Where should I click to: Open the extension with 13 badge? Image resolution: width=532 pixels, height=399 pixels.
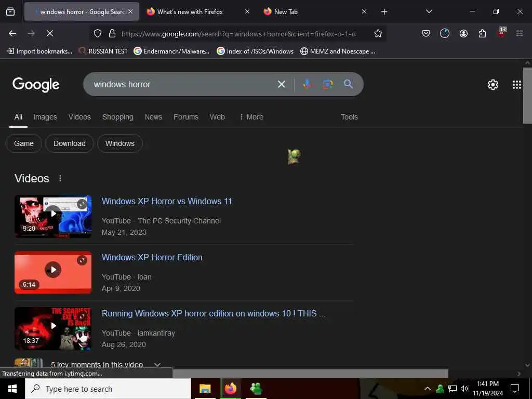501,33
